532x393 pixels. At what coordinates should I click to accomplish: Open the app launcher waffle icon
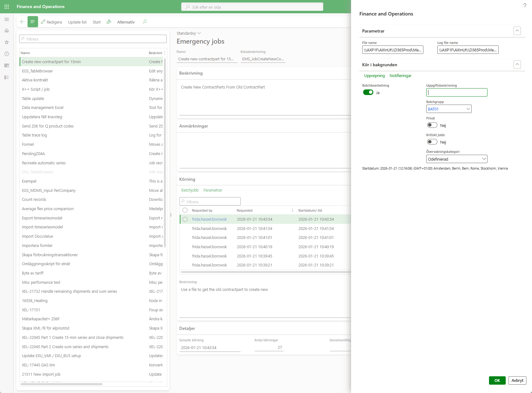[6, 6]
